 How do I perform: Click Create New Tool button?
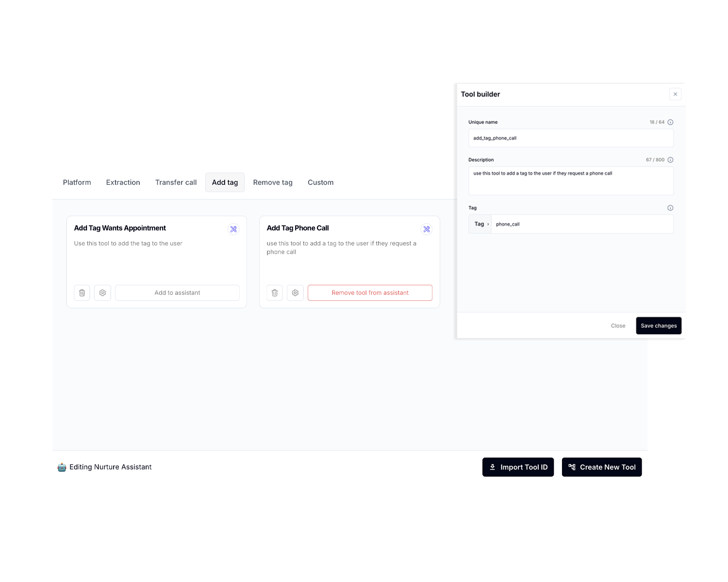[x=602, y=467]
